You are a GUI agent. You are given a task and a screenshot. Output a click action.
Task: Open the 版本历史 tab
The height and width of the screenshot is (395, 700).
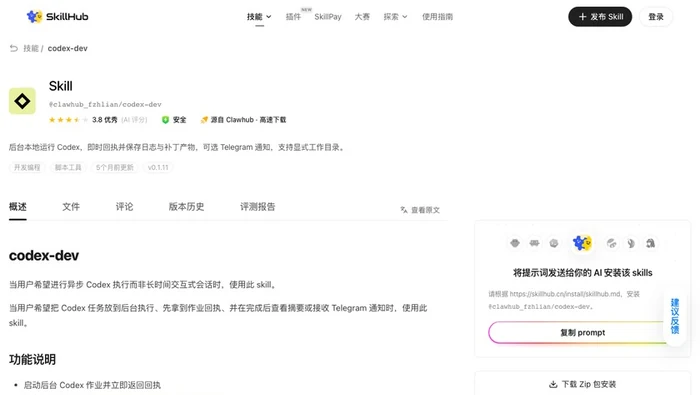click(186, 207)
